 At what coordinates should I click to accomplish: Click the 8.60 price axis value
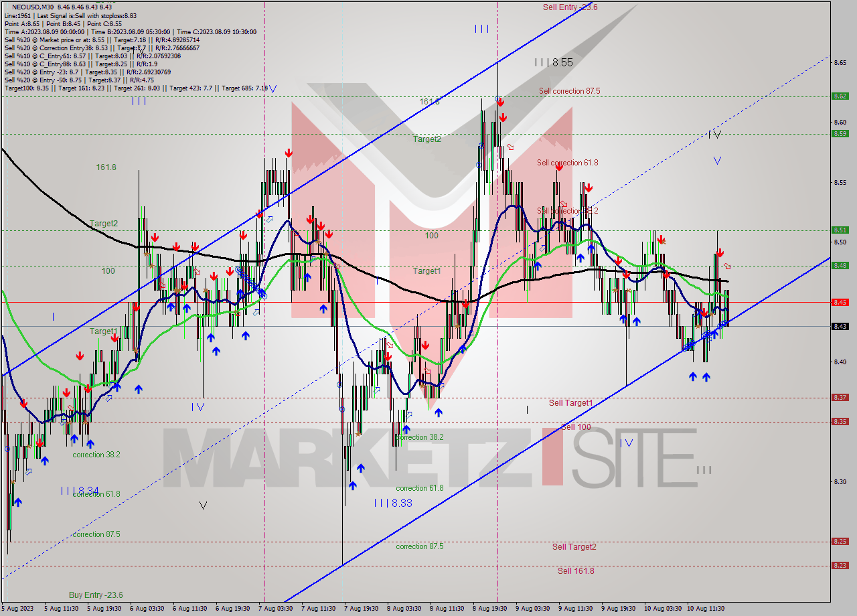(x=840, y=123)
